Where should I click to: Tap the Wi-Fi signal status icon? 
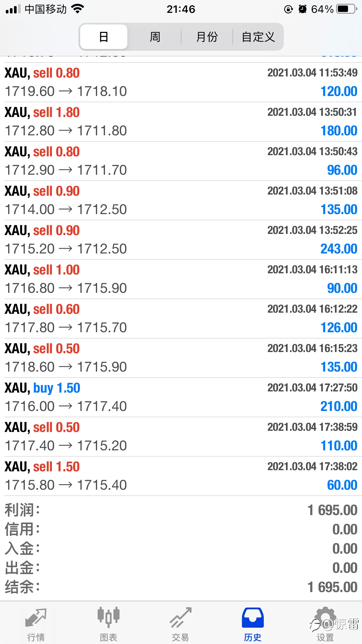click(78, 9)
